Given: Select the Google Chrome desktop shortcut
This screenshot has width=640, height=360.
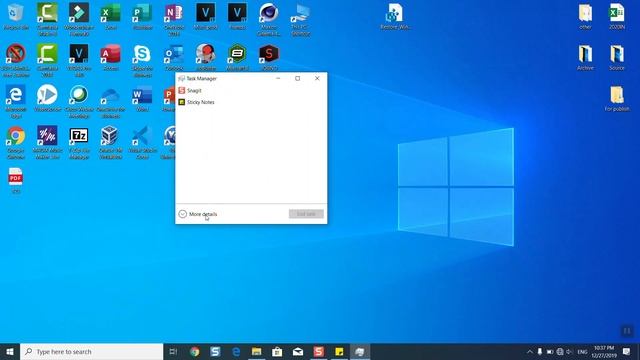Looking at the screenshot, I should [16, 142].
